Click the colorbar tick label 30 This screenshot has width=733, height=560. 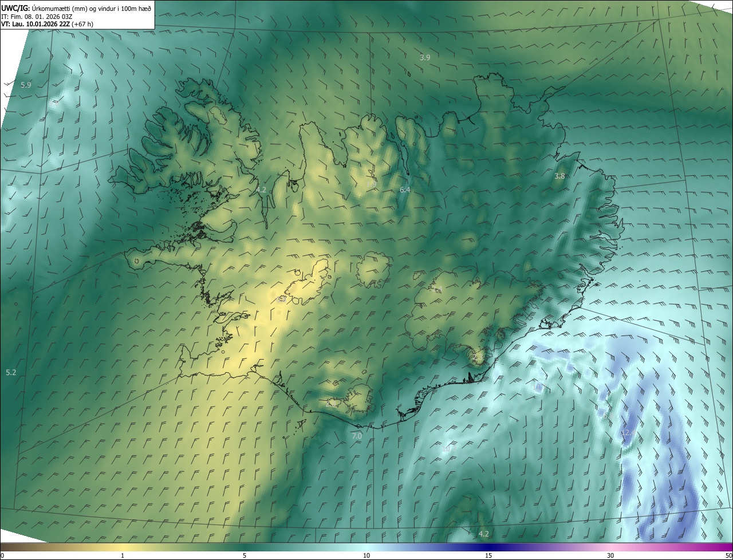point(610,555)
